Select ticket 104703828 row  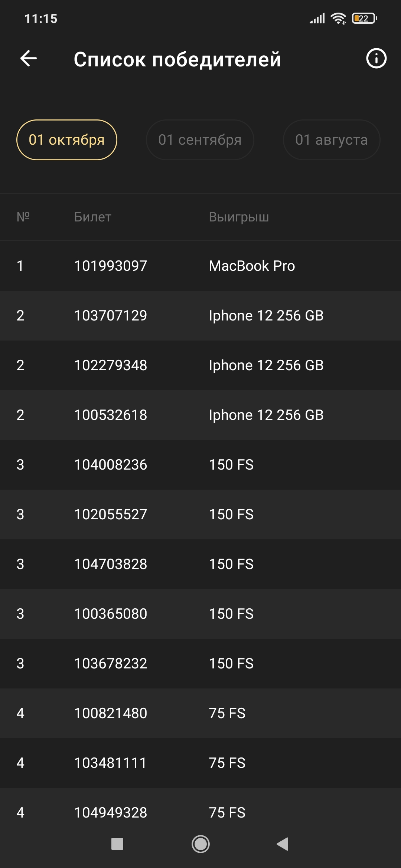[200, 564]
